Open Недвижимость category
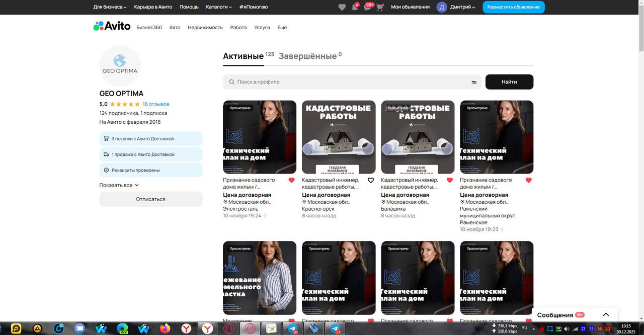The width and height of the screenshot is (644, 335). click(205, 27)
